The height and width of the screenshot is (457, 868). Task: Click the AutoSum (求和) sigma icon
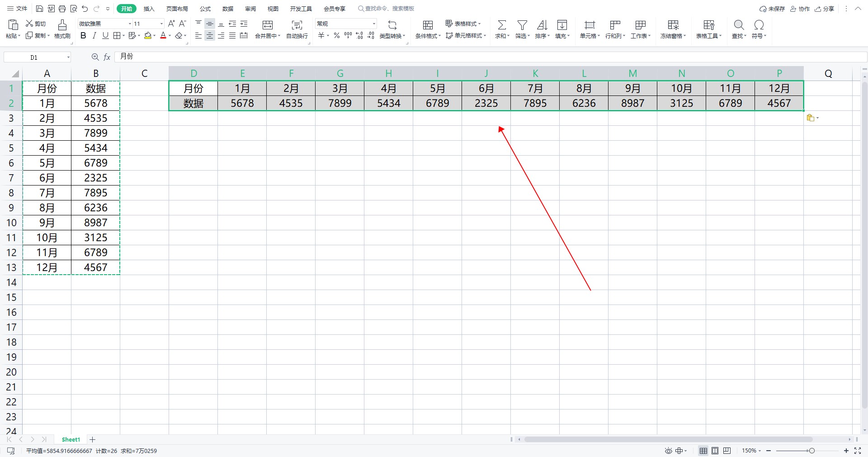tap(501, 25)
